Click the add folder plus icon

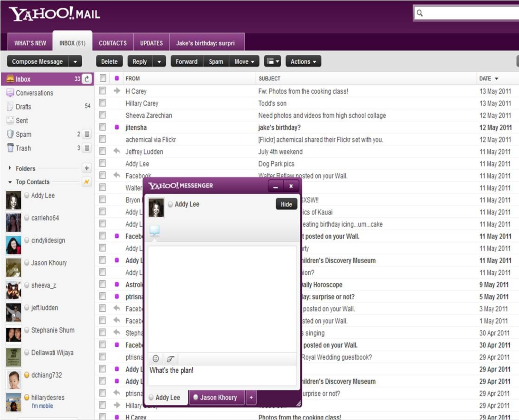coord(86,168)
